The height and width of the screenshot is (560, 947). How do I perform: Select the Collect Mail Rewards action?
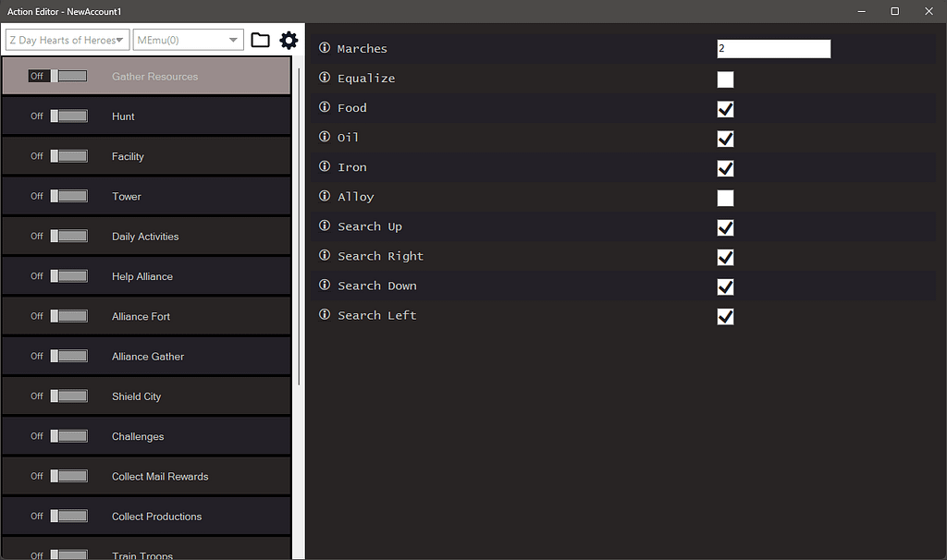tap(146, 476)
